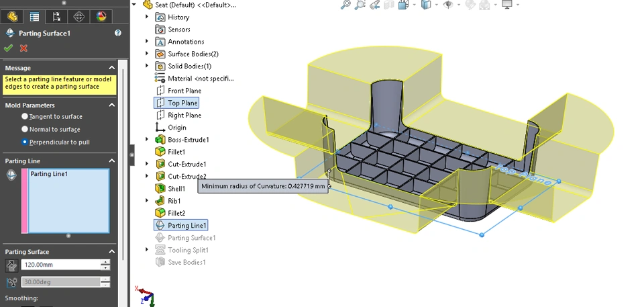The height and width of the screenshot is (307, 644).
Task: Click the angle icon beside 30.00deg
Action: [11, 282]
